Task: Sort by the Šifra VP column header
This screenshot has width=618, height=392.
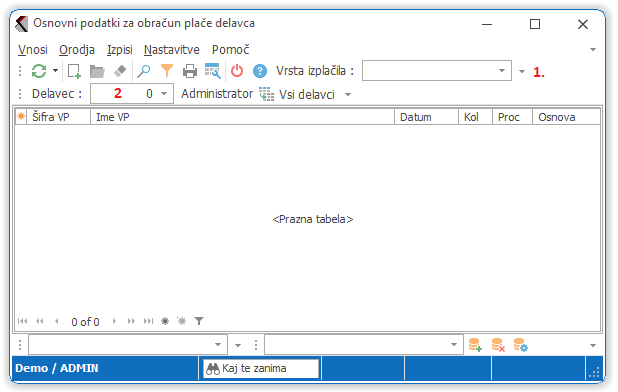Action: [x=58, y=117]
